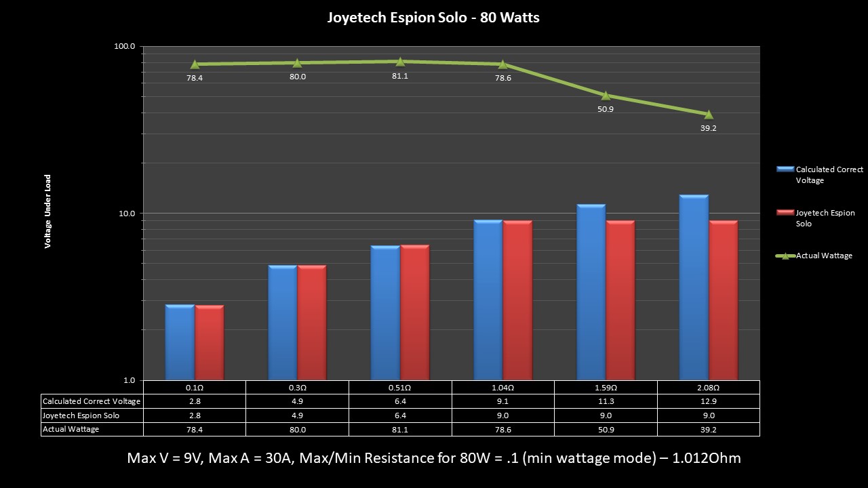Select the "Actual Wattage" legend text
Screen dimensions: 868x488
coord(824,256)
